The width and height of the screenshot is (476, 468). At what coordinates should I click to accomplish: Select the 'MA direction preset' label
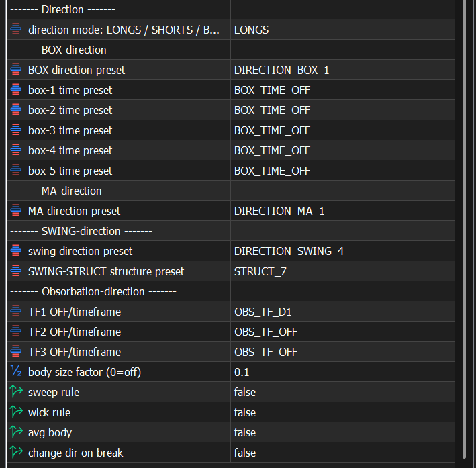pyautogui.click(x=74, y=211)
